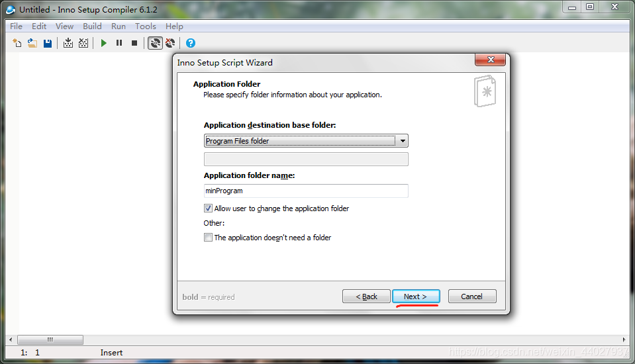The width and height of the screenshot is (635, 364).
Task: Open an existing script file icon
Action: pos(32,43)
